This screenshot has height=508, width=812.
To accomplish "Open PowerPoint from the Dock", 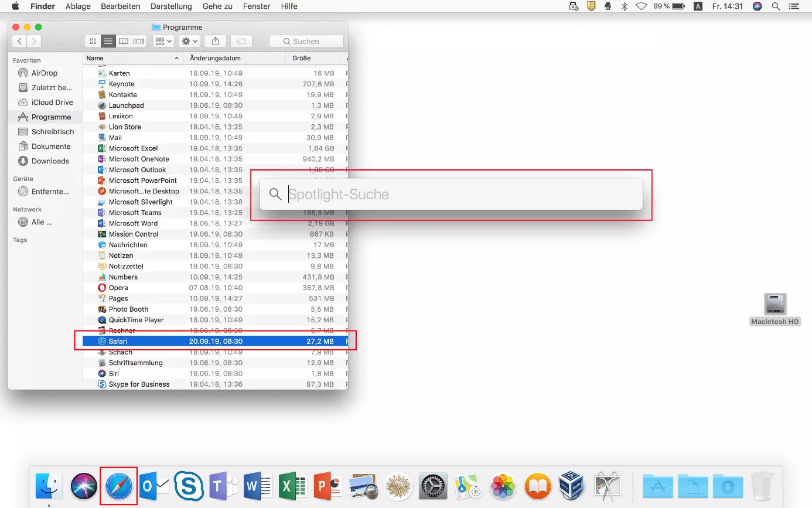I will [x=328, y=486].
